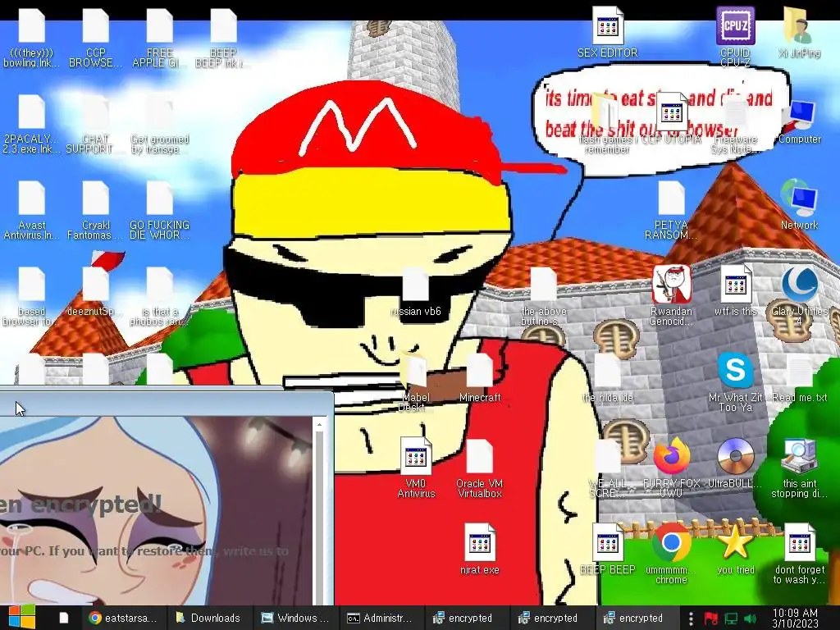Open the network tray icon
The width and height of the screenshot is (840, 630).
(731, 619)
